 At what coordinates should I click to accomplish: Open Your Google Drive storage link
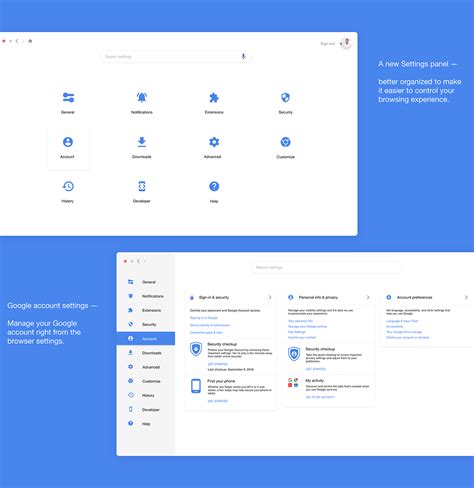pyautogui.click(x=404, y=332)
